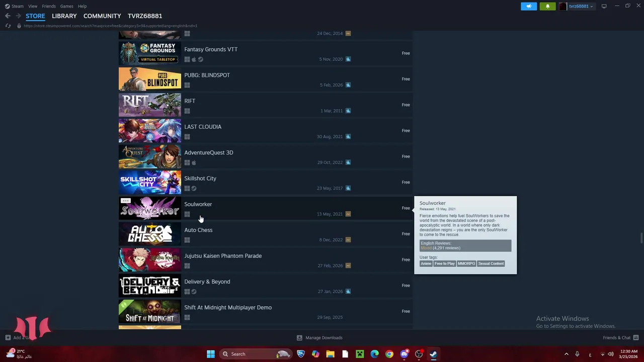Click the Windows taskbar search box

tap(256, 354)
